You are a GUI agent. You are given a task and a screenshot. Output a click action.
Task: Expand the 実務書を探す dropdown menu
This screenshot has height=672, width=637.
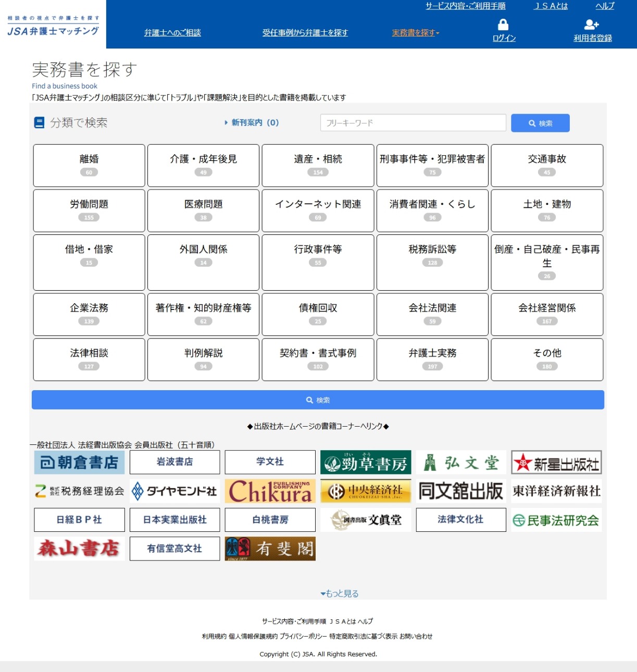416,33
